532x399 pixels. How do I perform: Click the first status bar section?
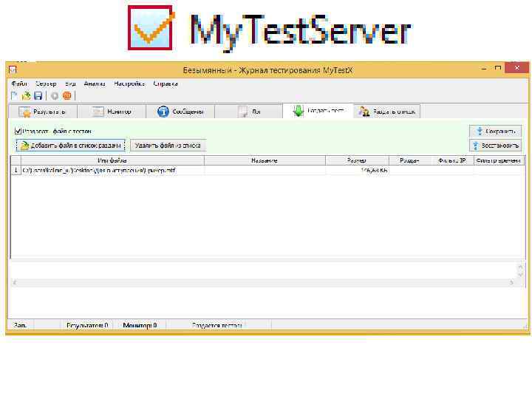point(21,325)
